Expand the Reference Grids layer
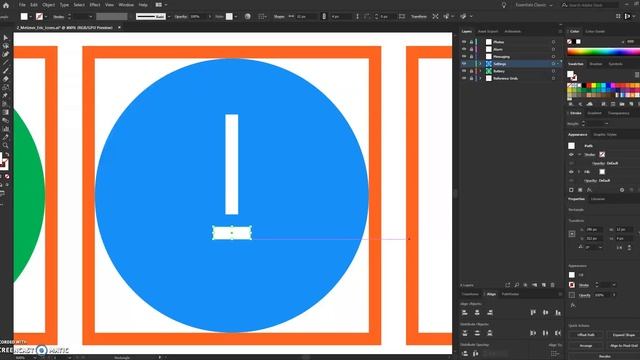The image size is (640, 360). click(x=480, y=78)
